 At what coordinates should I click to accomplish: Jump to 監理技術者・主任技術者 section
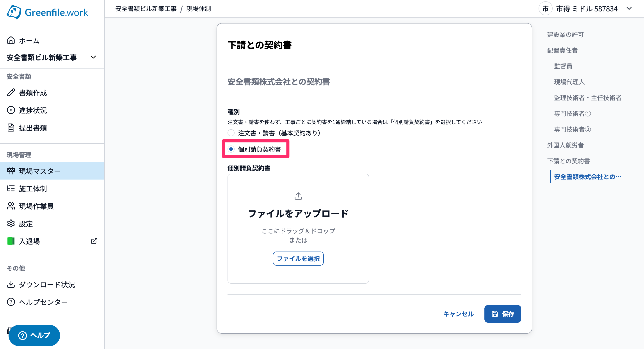click(x=588, y=98)
